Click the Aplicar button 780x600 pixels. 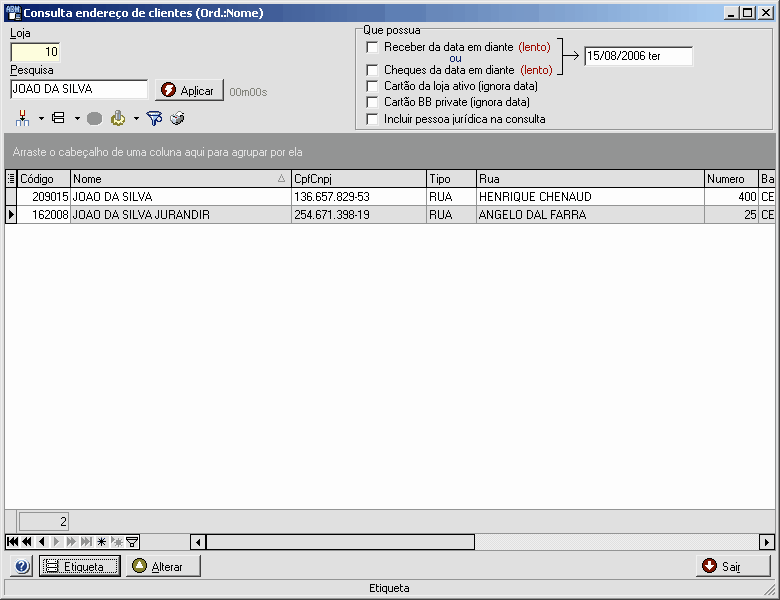pyautogui.click(x=190, y=90)
